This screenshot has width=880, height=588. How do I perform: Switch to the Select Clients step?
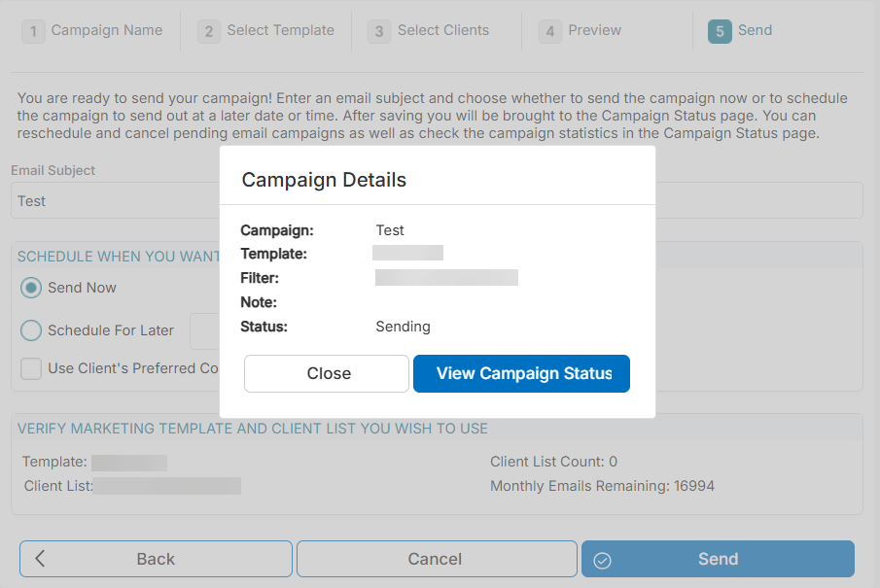point(440,30)
